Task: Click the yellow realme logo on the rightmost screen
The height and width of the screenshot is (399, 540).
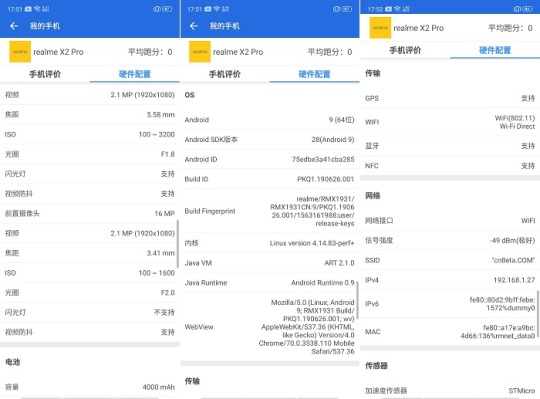Action: coord(380,28)
